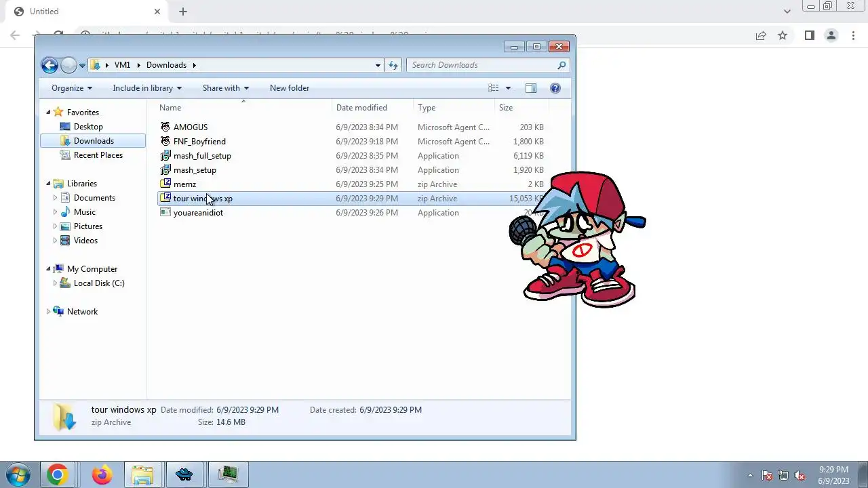Viewport: 868px width, 488px height.
Task: Expand Local Disk (C:) node
Action: [55, 283]
